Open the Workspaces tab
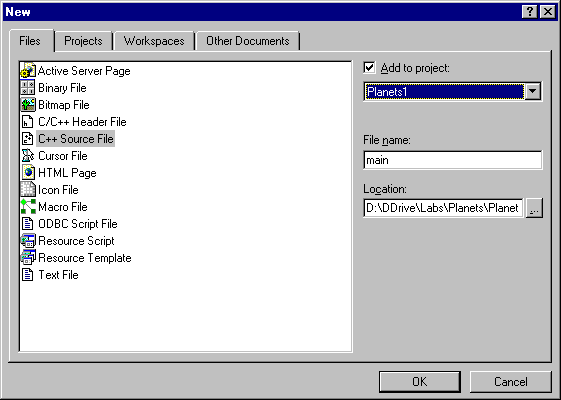The image size is (561, 400). 154,41
